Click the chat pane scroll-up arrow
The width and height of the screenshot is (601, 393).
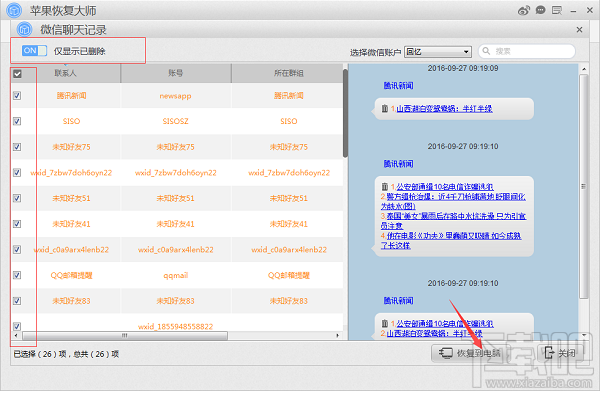coord(584,69)
